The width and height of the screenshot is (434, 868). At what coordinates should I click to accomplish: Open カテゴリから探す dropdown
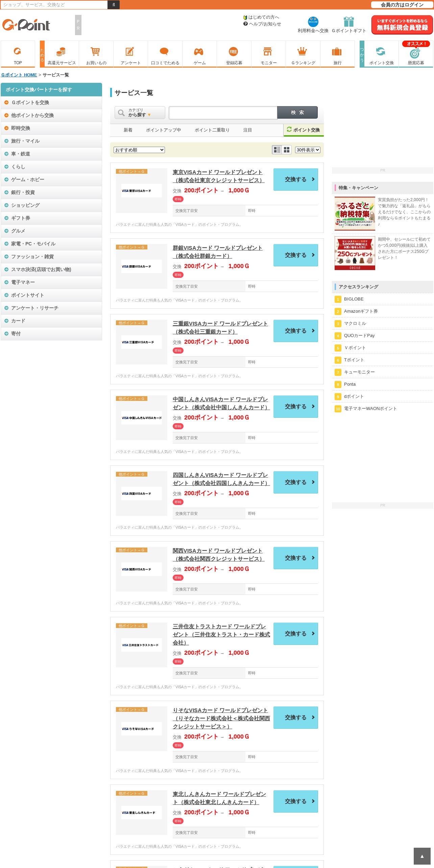click(x=140, y=113)
